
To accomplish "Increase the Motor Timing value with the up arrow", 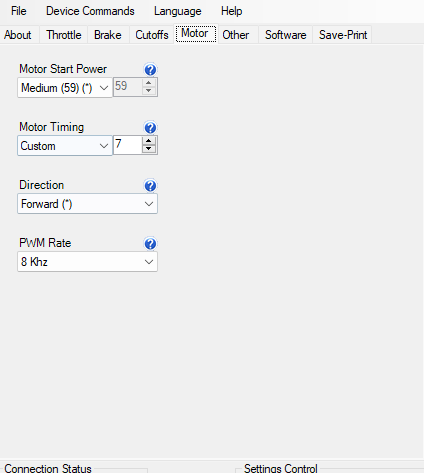I will point(149,140).
